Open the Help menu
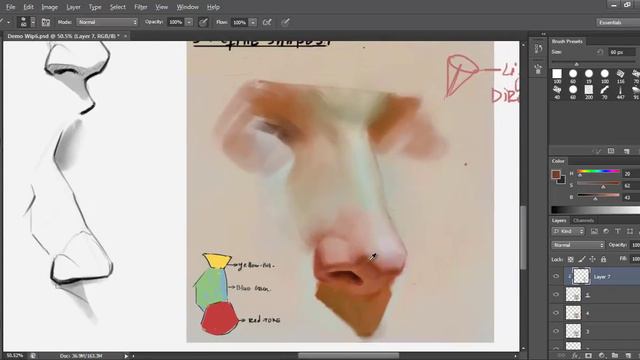640x360 pixels. point(213,7)
